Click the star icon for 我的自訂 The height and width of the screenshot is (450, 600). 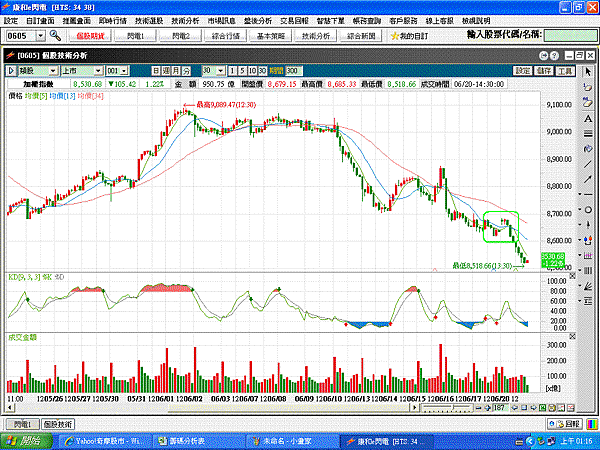[395, 36]
